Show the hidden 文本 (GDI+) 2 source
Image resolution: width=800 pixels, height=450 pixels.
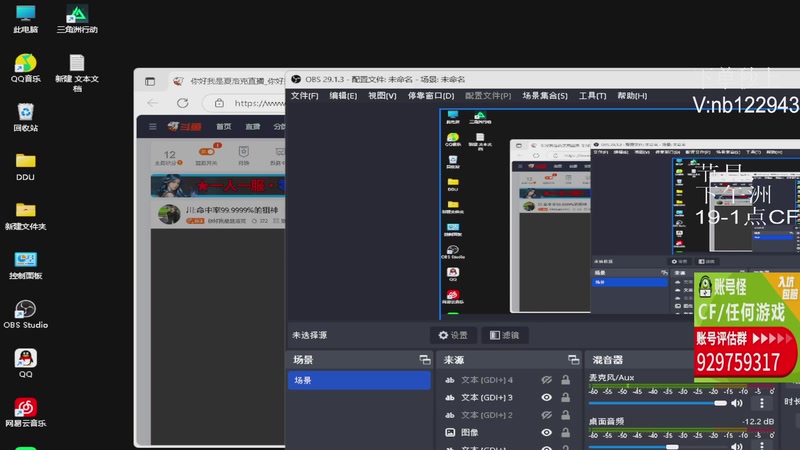(546, 415)
